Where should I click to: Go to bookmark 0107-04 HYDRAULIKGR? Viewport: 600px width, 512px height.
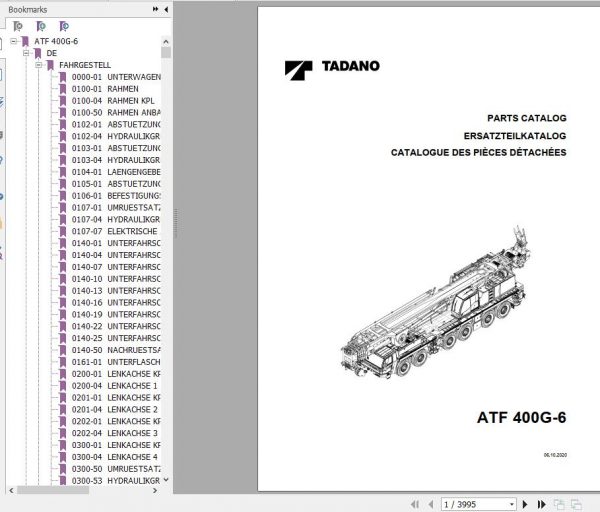point(116,219)
